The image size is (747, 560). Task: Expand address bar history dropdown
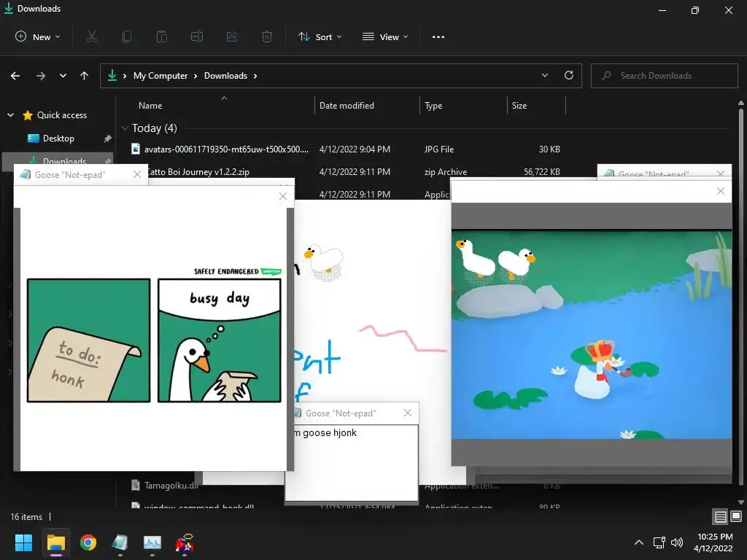[x=544, y=75]
